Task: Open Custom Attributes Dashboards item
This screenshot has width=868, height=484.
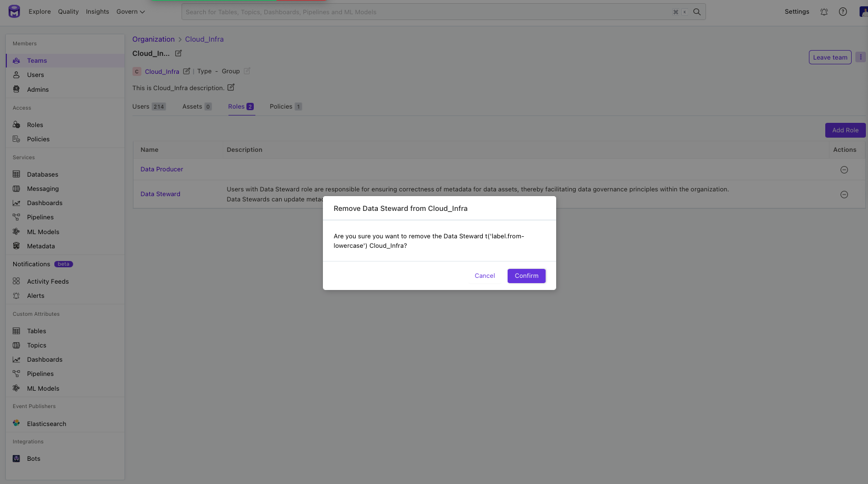Action: click(x=44, y=360)
